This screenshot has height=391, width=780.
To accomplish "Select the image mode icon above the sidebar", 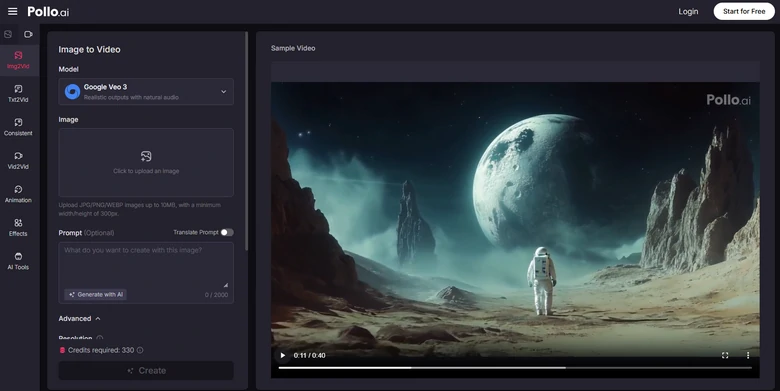I will tap(8, 34).
